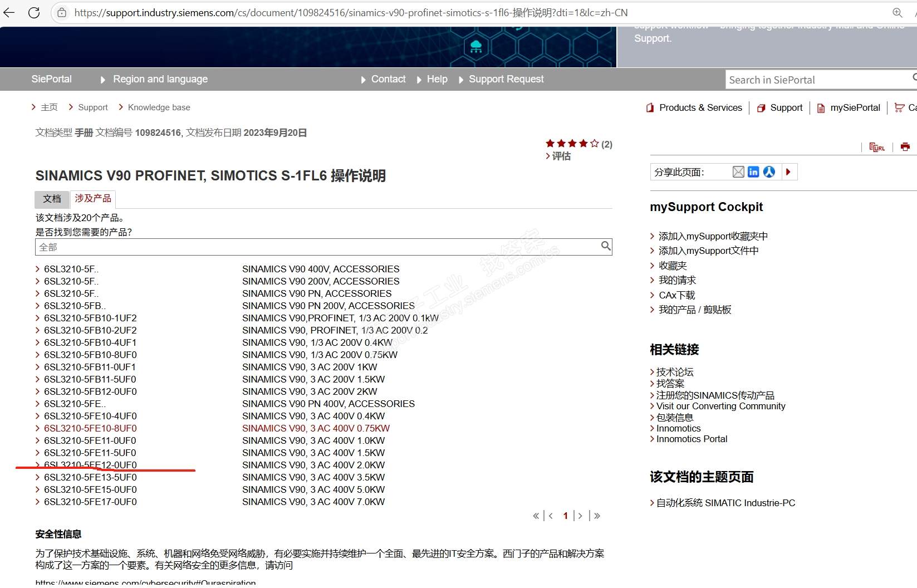
Task: Select the 涉及产品 tab
Action: [x=93, y=199]
